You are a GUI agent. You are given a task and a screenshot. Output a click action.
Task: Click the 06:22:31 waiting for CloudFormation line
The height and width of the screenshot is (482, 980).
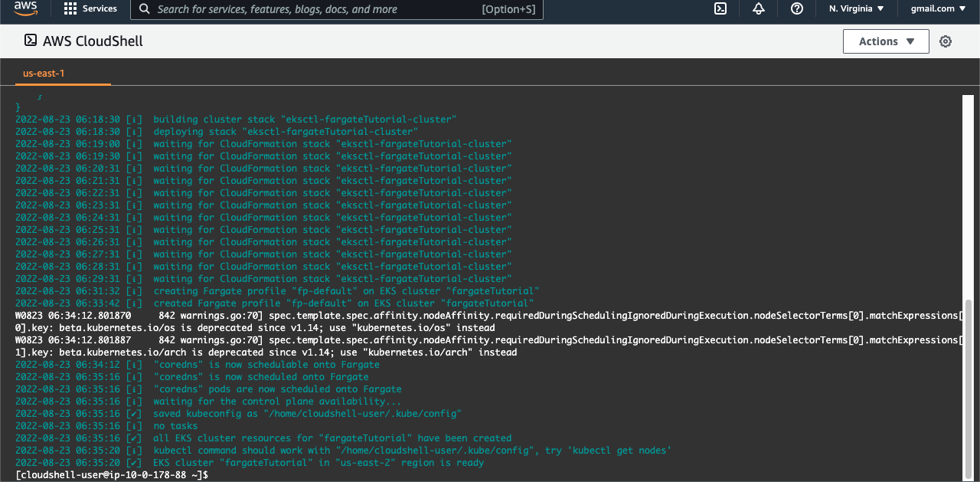point(263,193)
